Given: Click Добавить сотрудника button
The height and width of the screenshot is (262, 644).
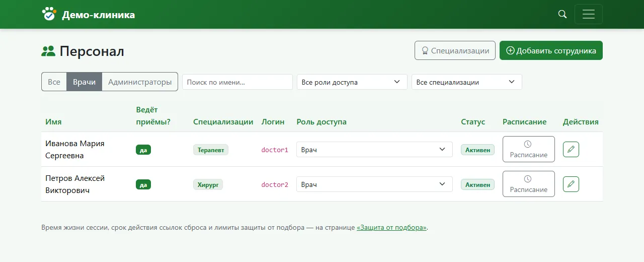Looking at the screenshot, I should (x=551, y=50).
